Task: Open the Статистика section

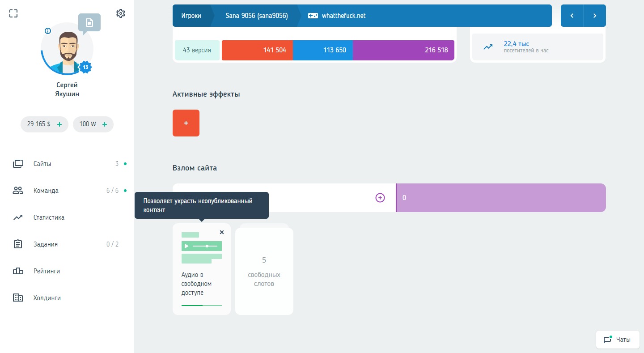Action: pos(49,217)
